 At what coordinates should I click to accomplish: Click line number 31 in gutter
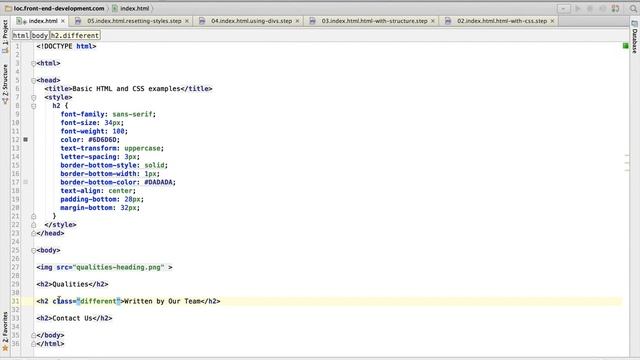pos(15,301)
